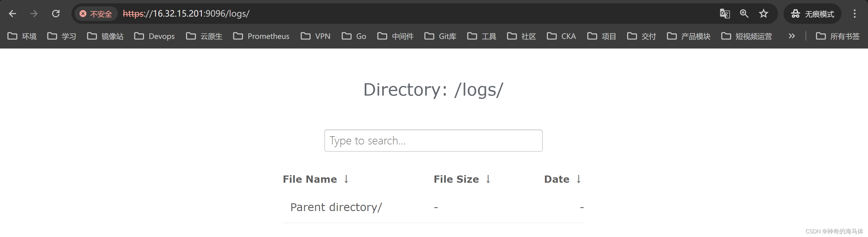Open the VPN bookmark folder
This screenshot has height=237, width=868.
coord(315,36)
